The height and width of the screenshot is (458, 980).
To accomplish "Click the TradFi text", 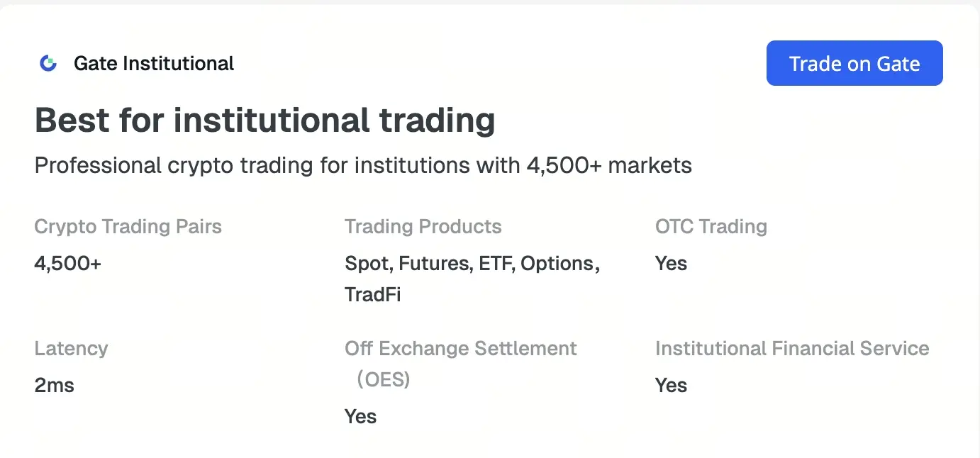I will click(372, 295).
